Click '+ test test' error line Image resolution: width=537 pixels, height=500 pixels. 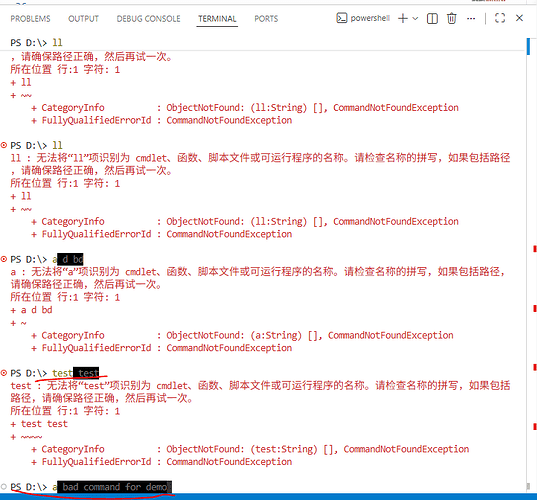pos(39,424)
